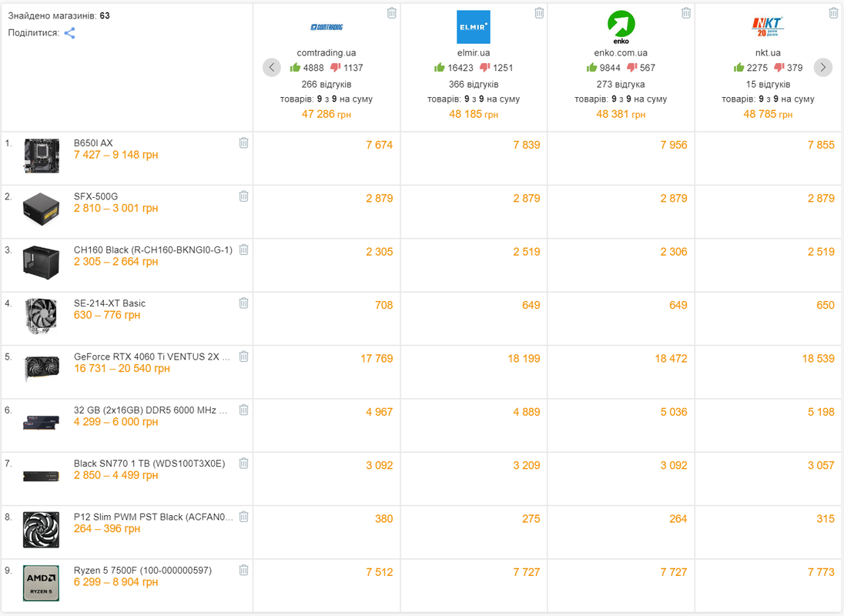
Task: Open the Black SN770 1 TB (WDS100T3X0E) product name
Action: [149, 464]
